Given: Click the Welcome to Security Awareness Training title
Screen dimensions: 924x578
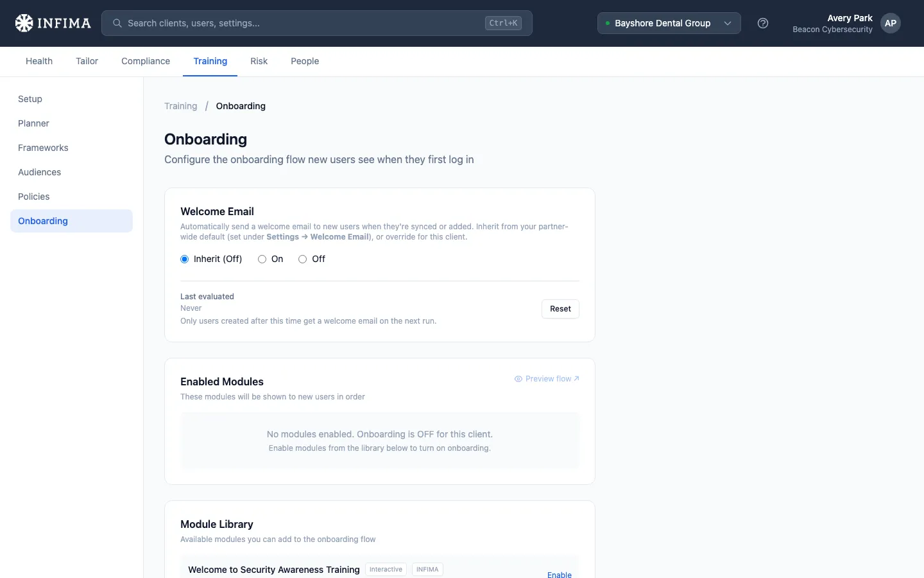Looking at the screenshot, I should click(274, 570).
